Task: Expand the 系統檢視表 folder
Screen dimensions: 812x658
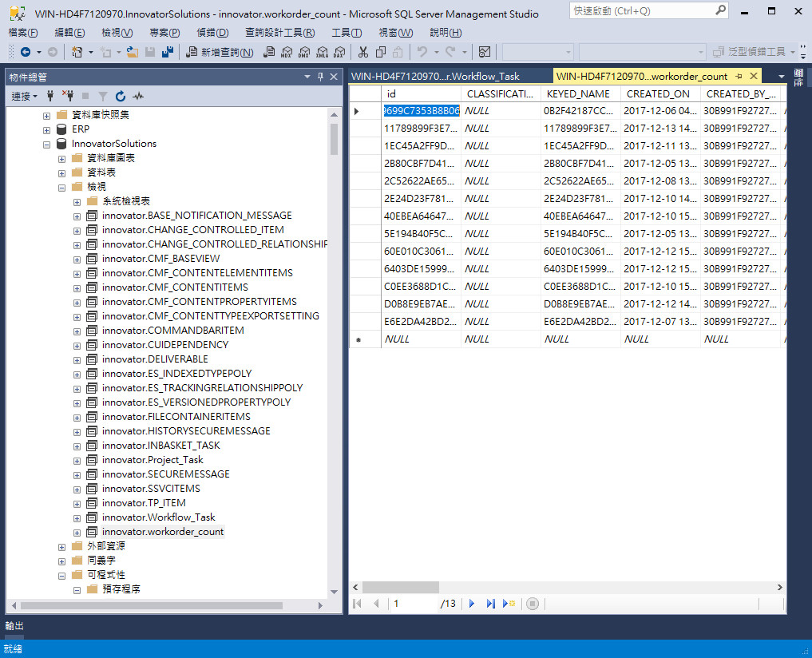Action: tap(77, 202)
